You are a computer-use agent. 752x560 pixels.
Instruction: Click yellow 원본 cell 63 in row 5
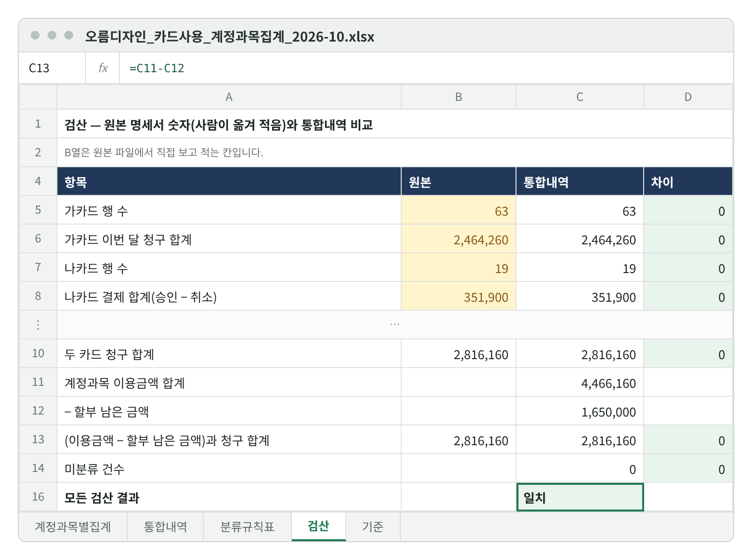tap(459, 210)
